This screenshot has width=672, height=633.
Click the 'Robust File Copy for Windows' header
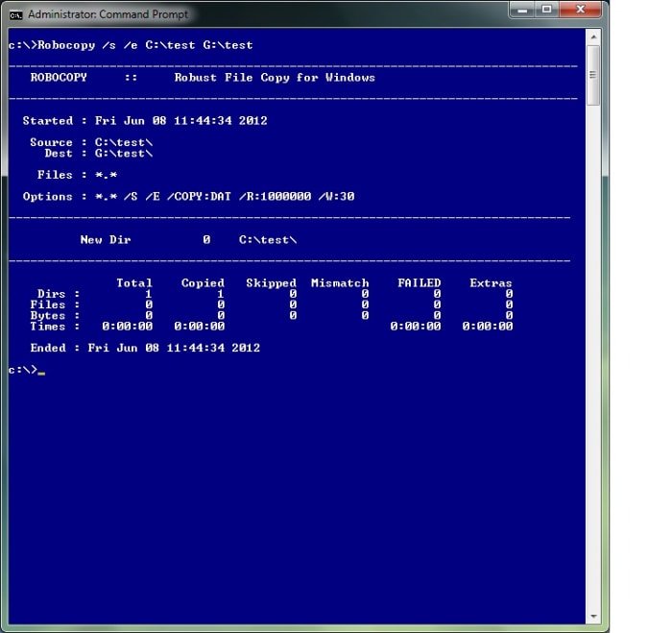click(275, 78)
